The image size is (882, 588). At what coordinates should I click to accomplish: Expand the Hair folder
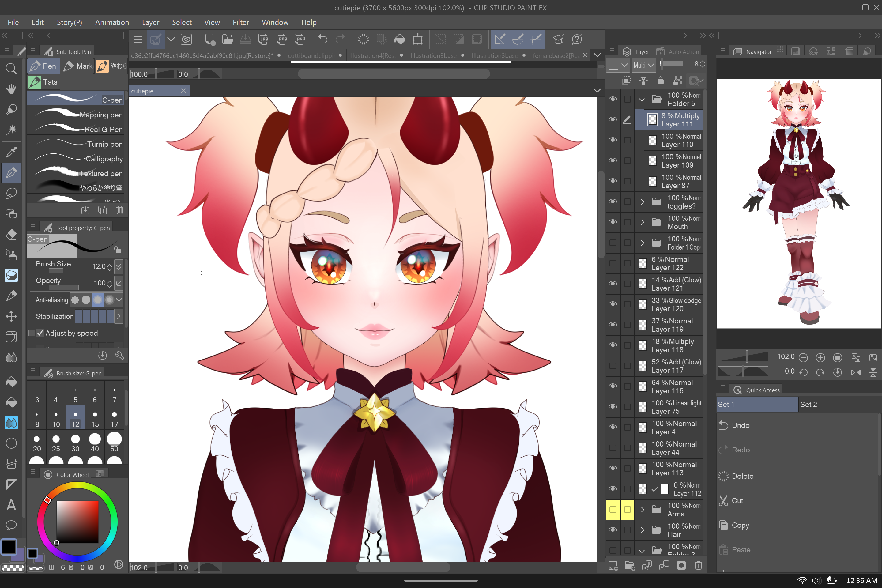[x=642, y=530]
